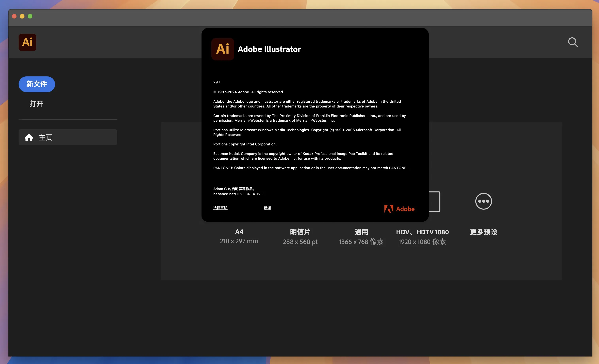Open the 法律声明 legal notices link
The image size is (599, 364).
(220, 208)
